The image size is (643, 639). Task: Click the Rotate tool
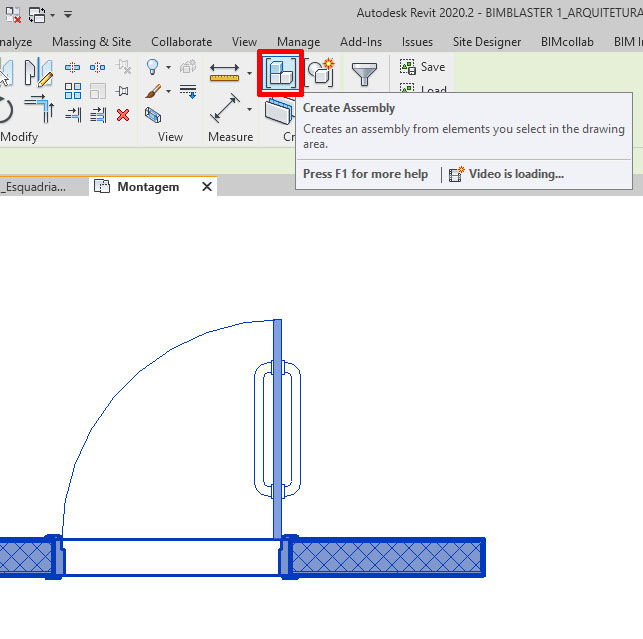[x=6, y=110]
